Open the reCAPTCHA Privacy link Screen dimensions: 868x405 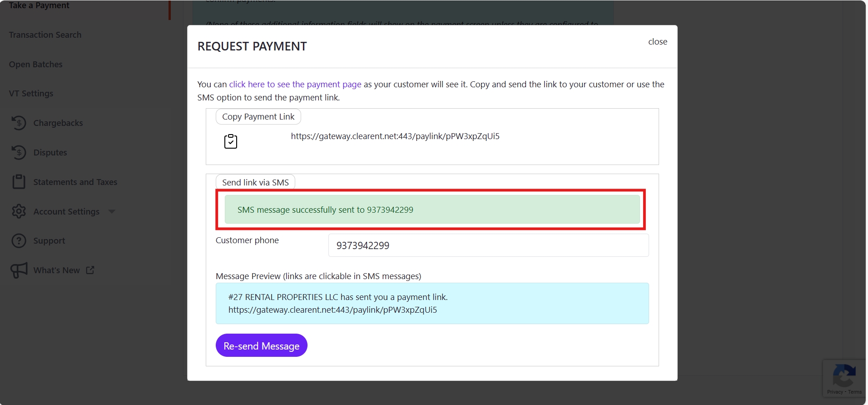(x=834, y=392)
